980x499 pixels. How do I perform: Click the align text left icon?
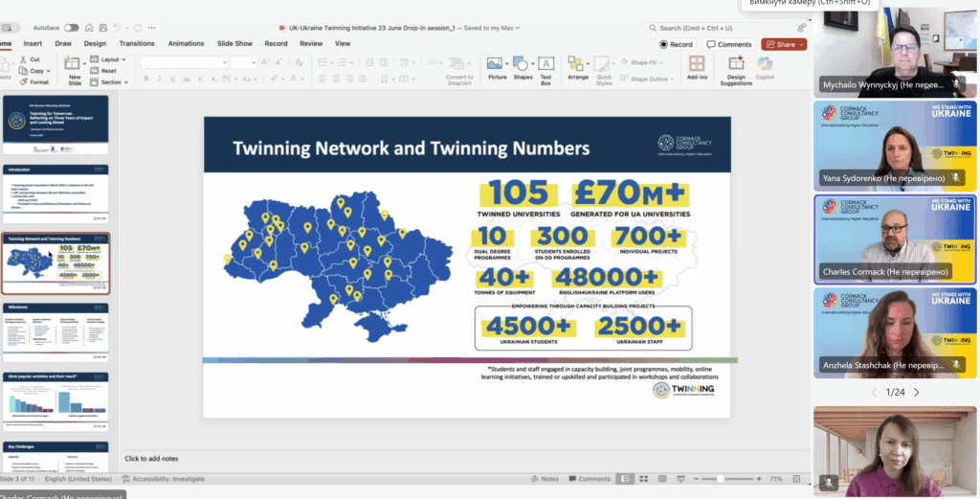(x=323, y=79)
